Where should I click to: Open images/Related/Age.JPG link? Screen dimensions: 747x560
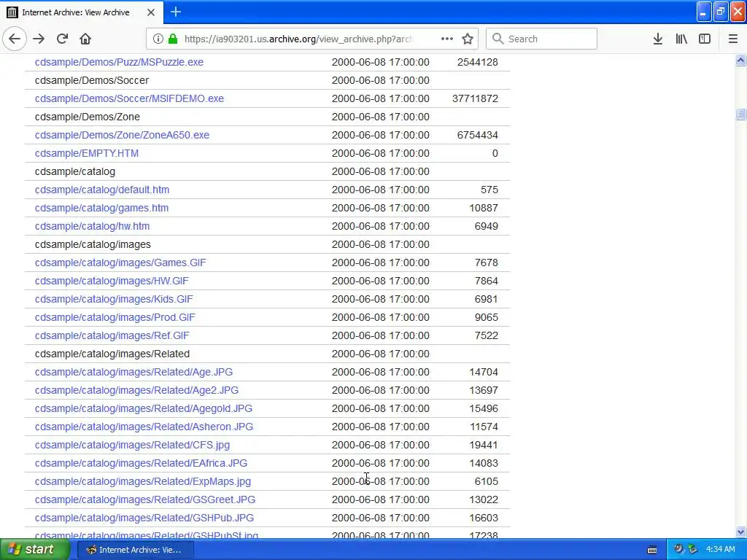click(134, 372)
